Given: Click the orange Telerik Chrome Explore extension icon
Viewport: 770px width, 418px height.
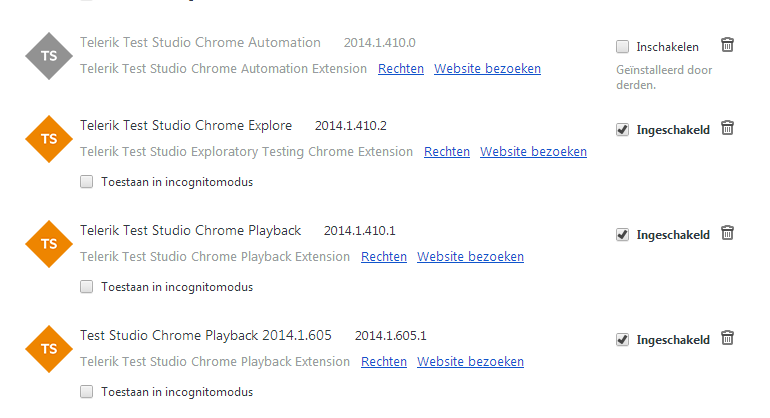Looking at the screenshot, I should point(48,139).
